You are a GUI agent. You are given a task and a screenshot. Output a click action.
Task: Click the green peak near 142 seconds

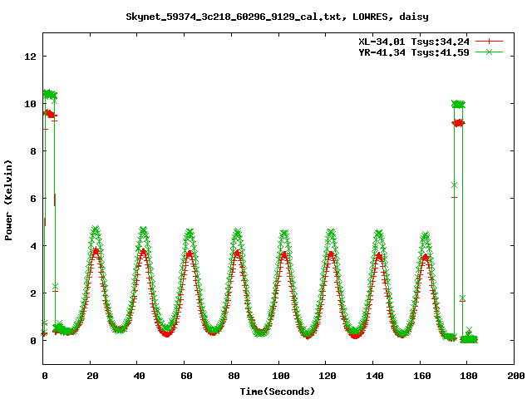[x=379, y=234]
